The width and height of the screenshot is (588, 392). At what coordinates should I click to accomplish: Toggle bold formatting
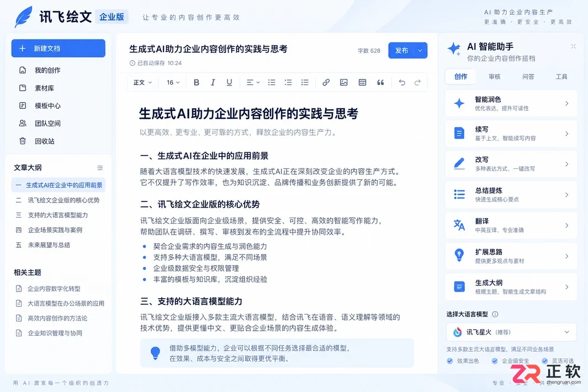point(196,82)
